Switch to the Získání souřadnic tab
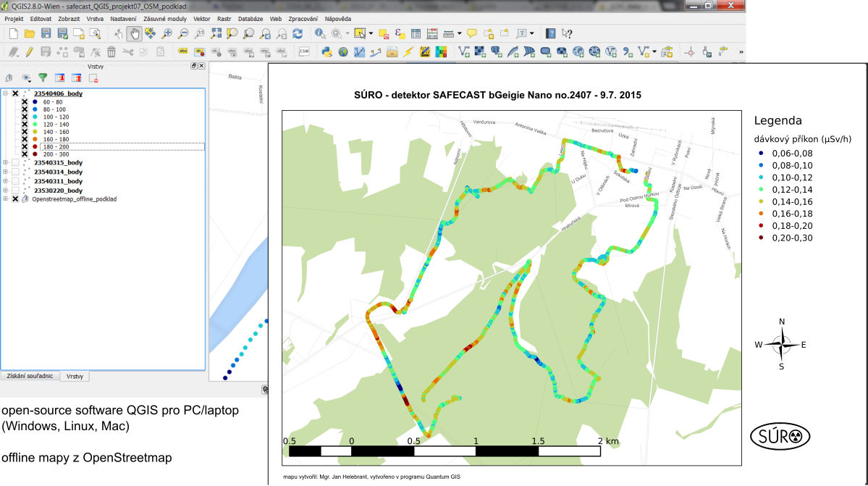Image resolution: width=868 pixels, height=486 pixels. pyautogui.click(x=30, y=376)
